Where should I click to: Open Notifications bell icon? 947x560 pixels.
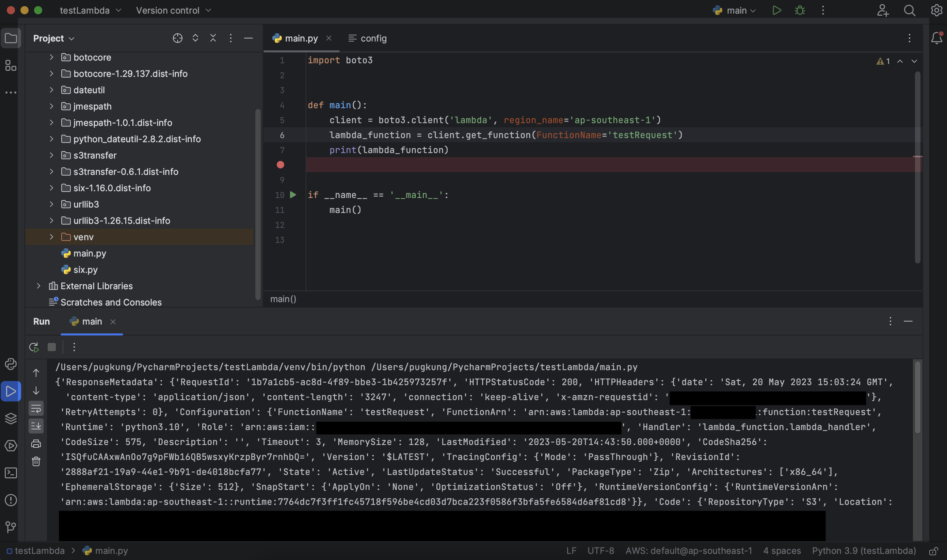coord(937,38)
